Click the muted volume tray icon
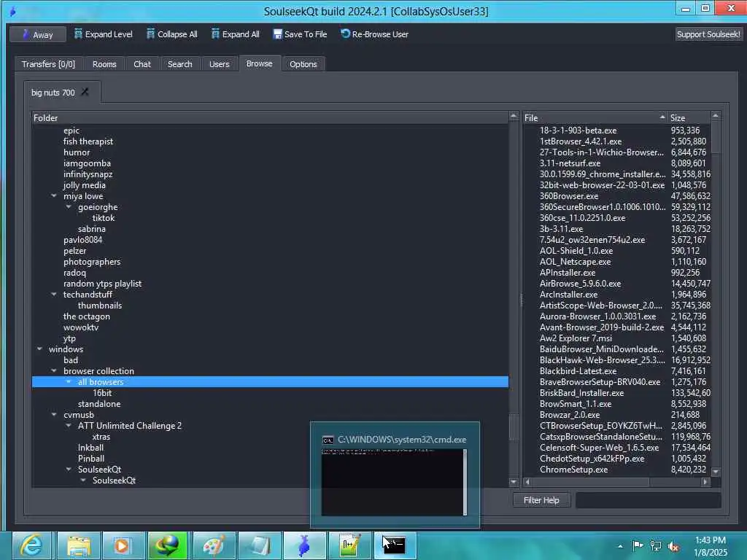Image resolution: width=747 pixels, height=560 pixels. [673, 546]
